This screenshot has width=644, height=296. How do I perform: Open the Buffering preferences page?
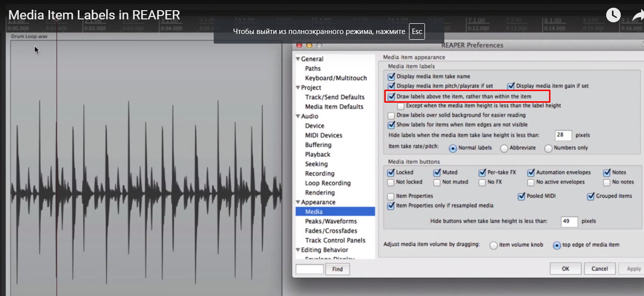pos(318,145)
